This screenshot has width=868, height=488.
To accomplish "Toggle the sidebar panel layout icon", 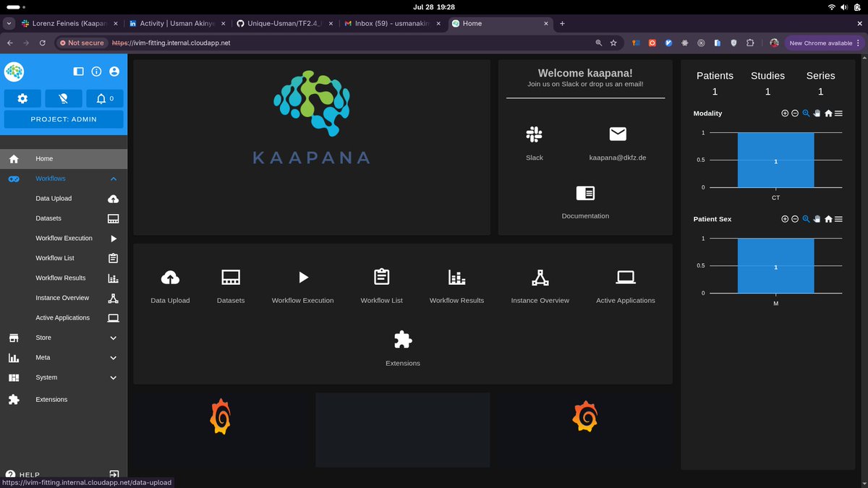I will (x=79, y=72).
